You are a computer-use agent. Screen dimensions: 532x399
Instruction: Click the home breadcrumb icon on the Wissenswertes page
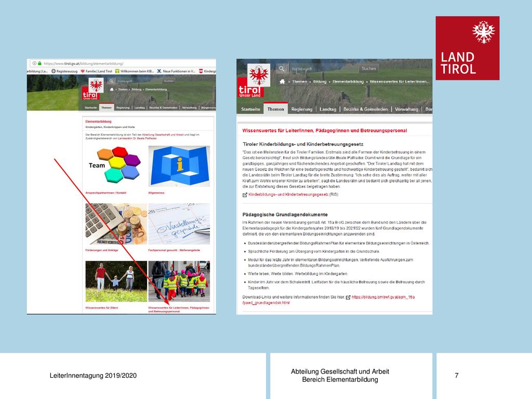[282, 82]
